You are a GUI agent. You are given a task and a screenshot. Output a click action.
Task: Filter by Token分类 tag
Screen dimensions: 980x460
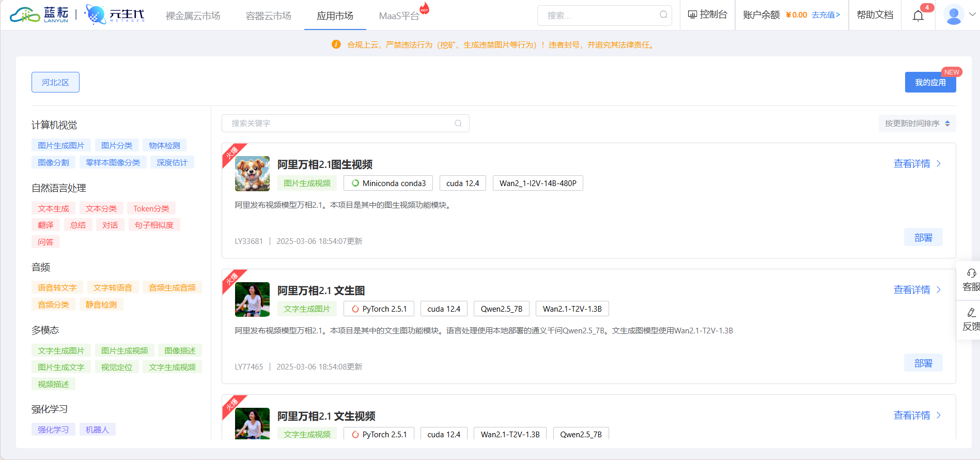pos(151,208)
